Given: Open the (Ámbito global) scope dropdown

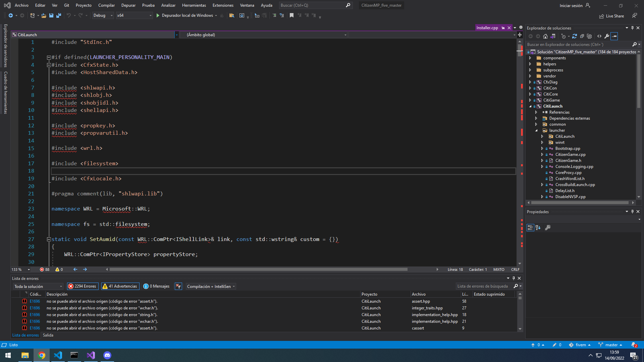Looking at the screenshot, I should (264, 35).
